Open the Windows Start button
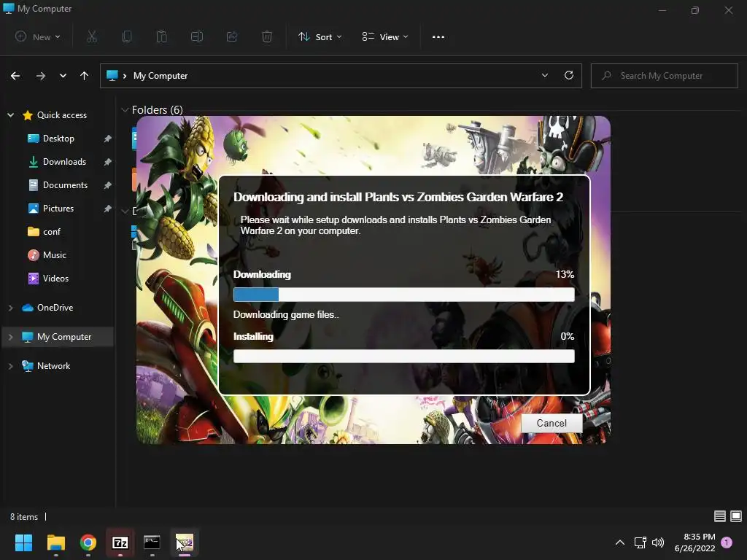 point(23,542)
